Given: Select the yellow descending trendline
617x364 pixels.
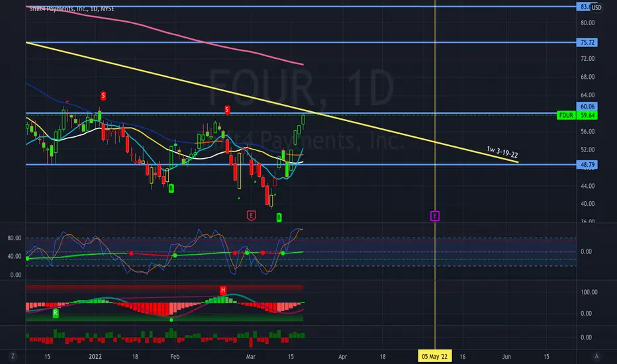Looking at the screenshot, I should tap(271, 101).
